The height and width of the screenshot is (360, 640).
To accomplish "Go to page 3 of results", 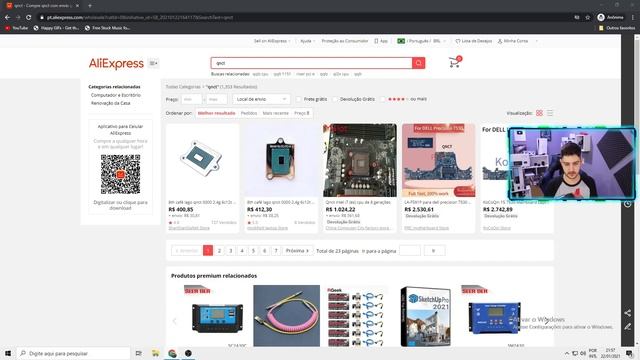I will tap(231, 251).
